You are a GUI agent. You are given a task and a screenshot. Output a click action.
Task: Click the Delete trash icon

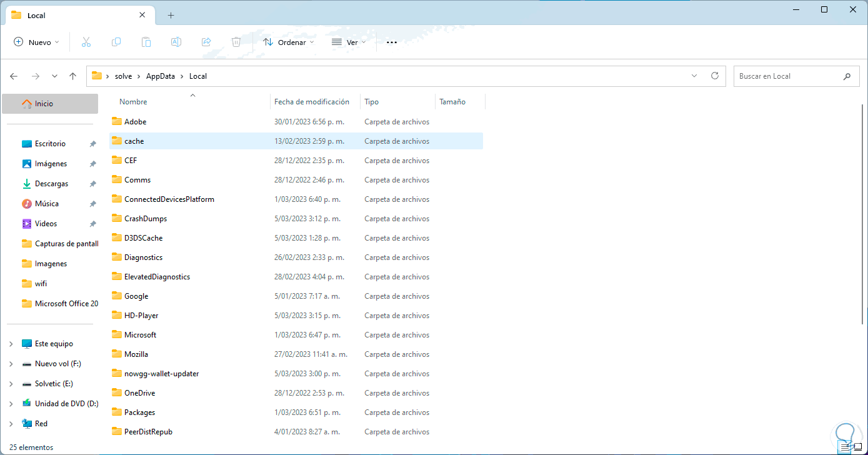(x=236, y=42)
